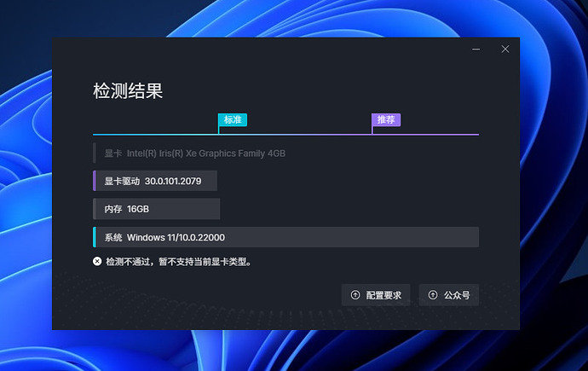This screenshot has height=371, width=588.
Task: Click the 检测结果 heading text
Action: 128,90
